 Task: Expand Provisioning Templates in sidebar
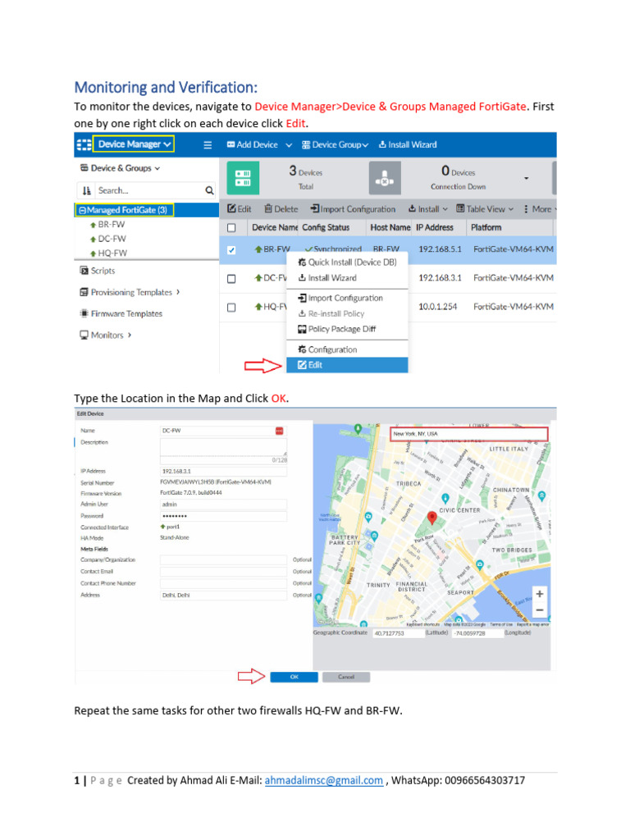(130, 292)
